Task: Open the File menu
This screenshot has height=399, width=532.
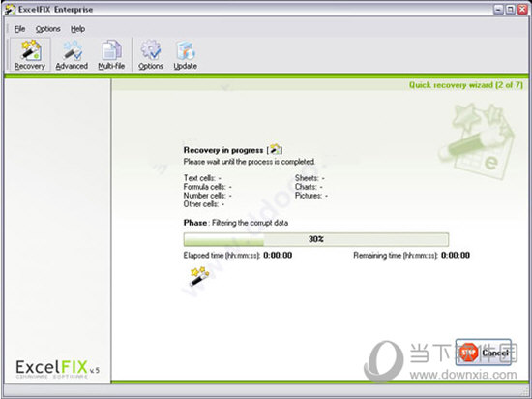Action: click(19, 29)
